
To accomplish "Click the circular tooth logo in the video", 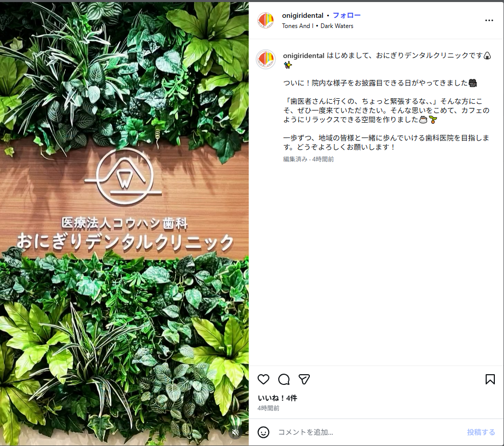I will (x=124, y=177).
